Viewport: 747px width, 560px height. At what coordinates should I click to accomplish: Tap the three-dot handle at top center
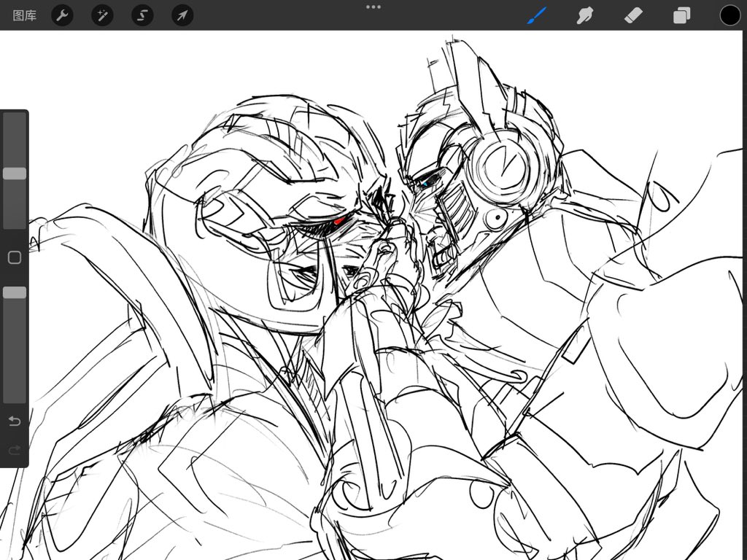pos(373,7)
